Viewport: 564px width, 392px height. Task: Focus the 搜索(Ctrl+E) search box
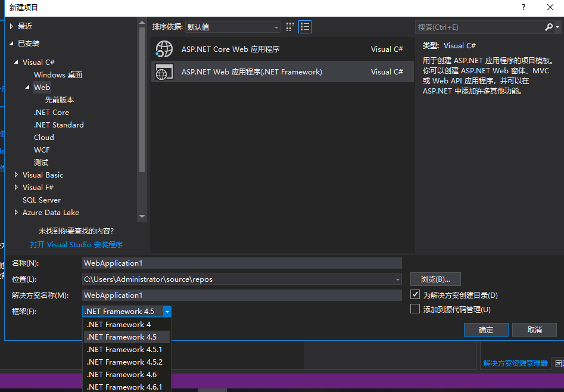(480, 27)
